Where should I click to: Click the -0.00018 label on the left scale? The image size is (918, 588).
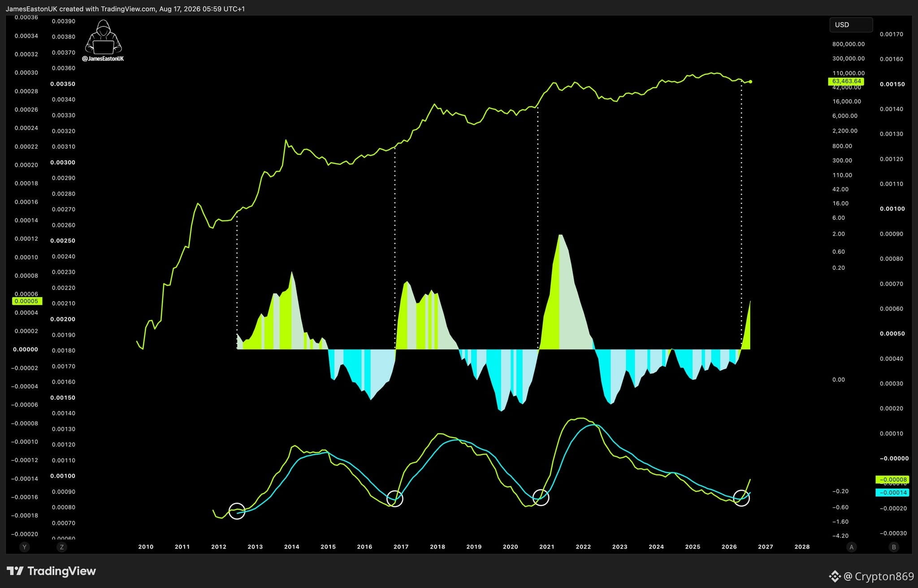pyautogui.click(x=25, y=515)
